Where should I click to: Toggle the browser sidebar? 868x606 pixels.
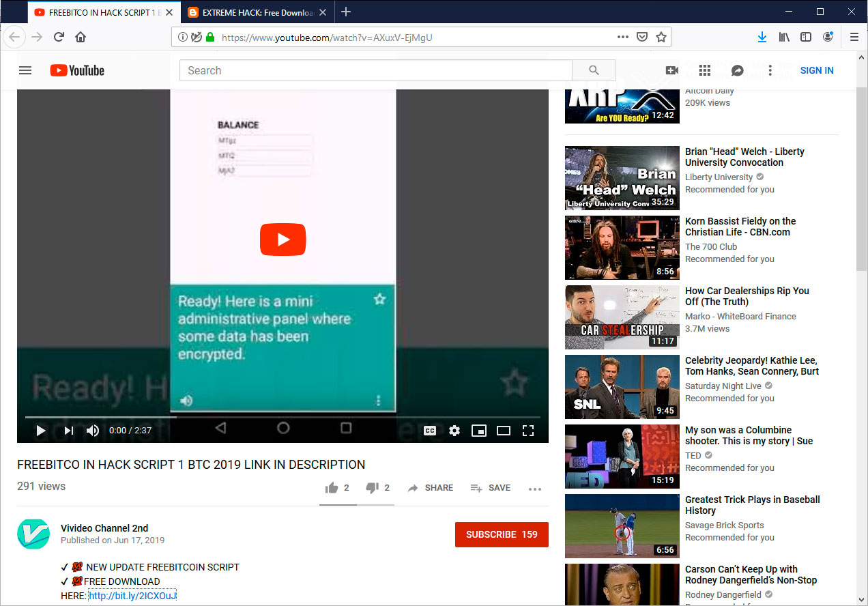click(x=806, y=38)
